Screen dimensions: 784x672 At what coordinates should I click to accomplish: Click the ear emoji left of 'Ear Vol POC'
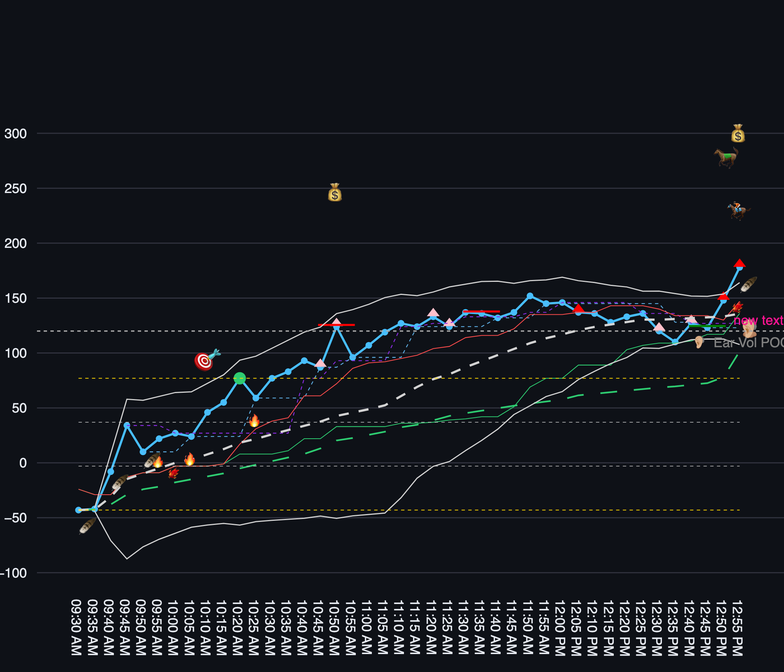click(699, 342)
